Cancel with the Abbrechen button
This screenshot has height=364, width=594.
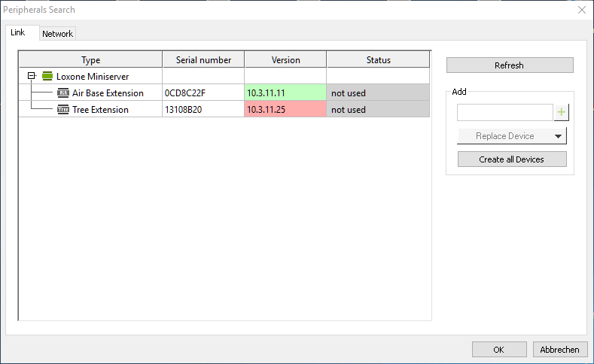point(560,350)
